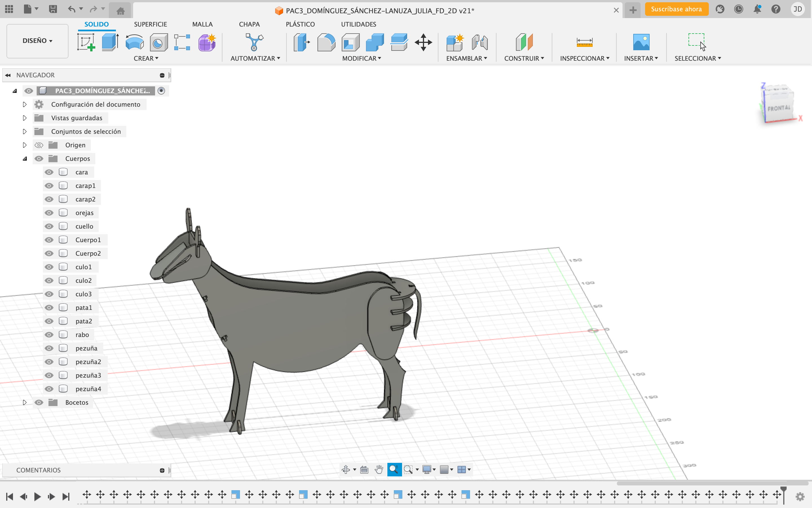
Task: Switch to the PLÁSTICO tab
Action: [x=300, y=24]
